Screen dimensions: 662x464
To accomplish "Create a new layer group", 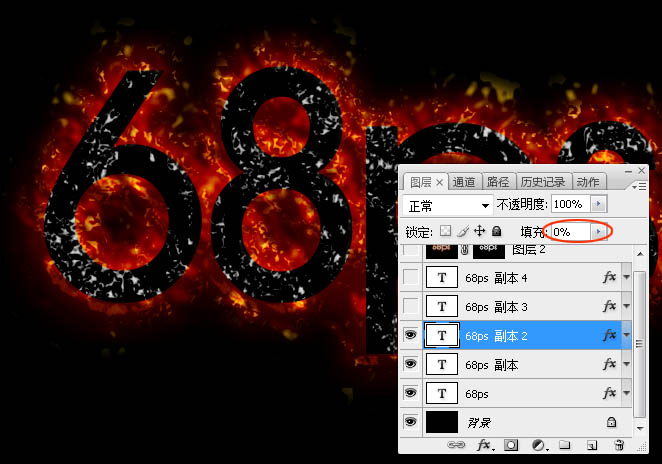I will pos(565,445).
